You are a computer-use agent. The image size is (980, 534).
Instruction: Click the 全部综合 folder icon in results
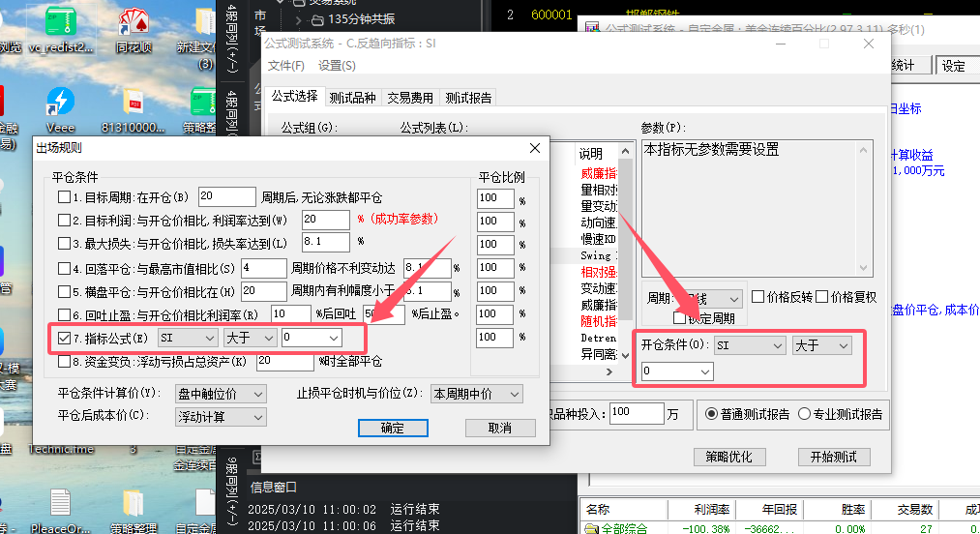[x=591, y=529]
